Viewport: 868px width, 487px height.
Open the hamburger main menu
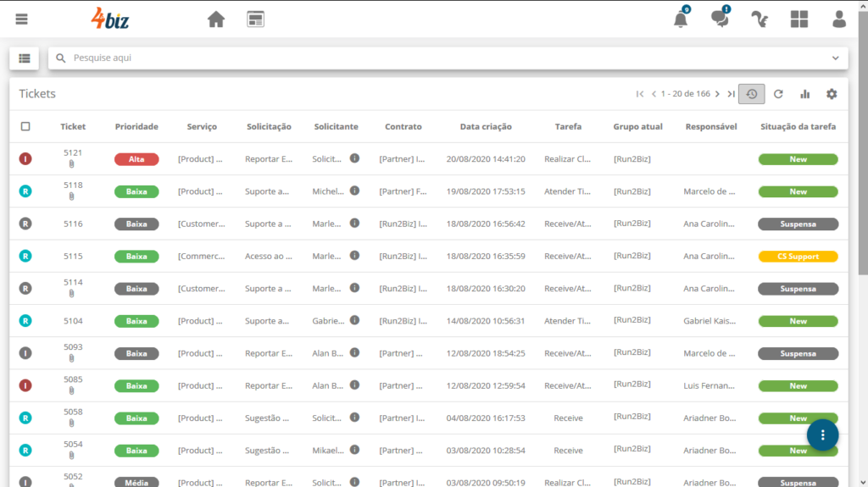click(x=21, y=19)
